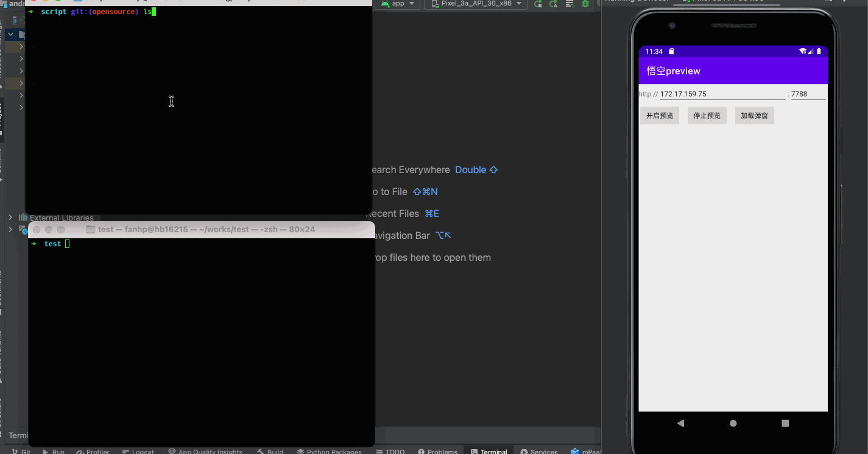Click the test terminal window title bar

click(201, 229)
